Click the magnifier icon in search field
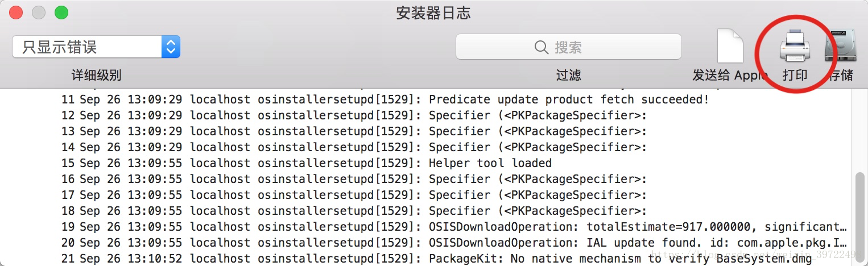 (542, 47)
